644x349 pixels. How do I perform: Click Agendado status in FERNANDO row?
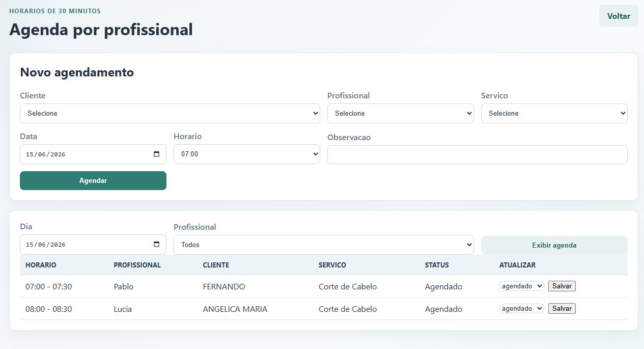click(x=444, y=286)
